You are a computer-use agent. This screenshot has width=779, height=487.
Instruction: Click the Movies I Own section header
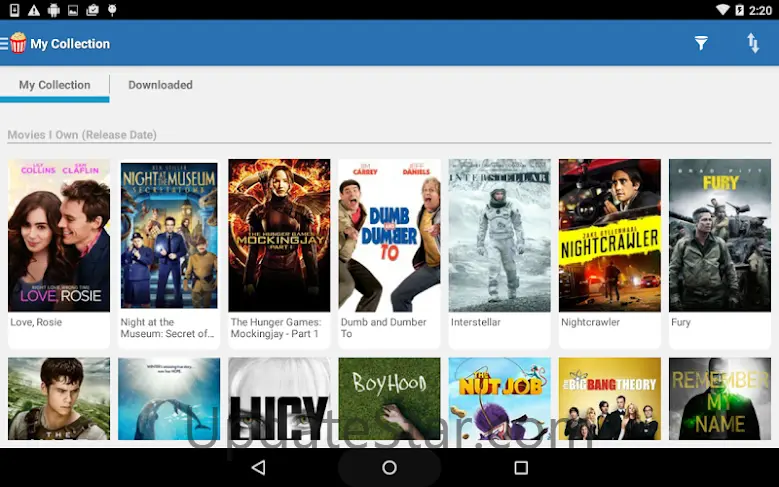82,135
